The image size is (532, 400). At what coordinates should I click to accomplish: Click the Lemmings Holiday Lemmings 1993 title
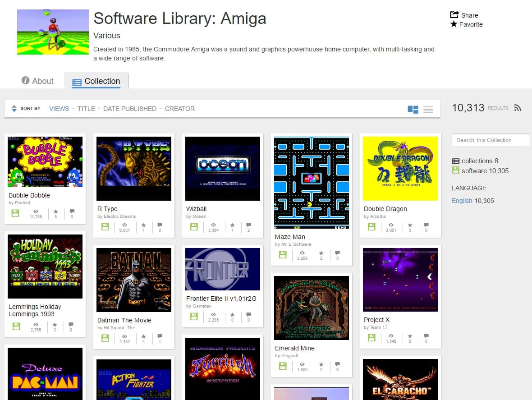(x=35, y=310)
